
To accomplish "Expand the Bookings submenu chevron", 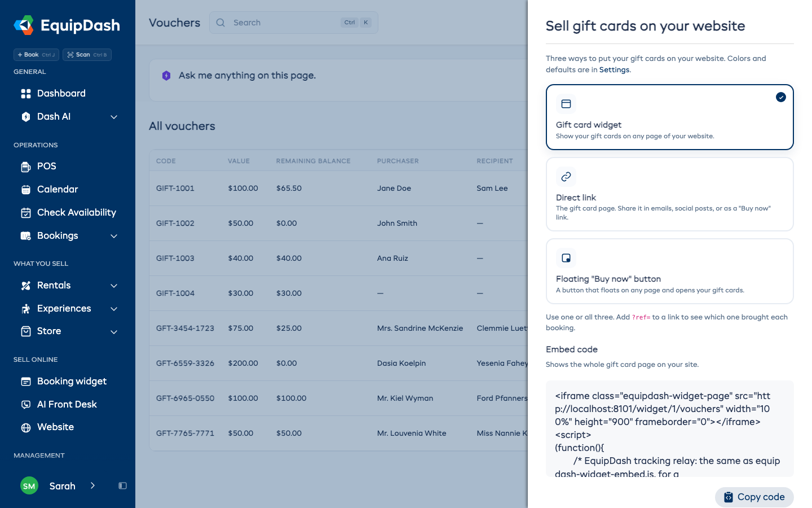I will [114, 236].
